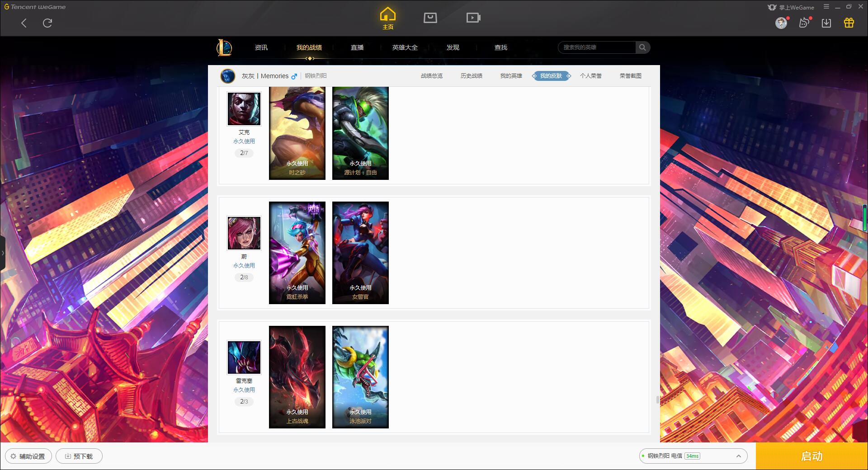Click the League of Legends logo
Screen dimensions: 868x470
(224, 47)
